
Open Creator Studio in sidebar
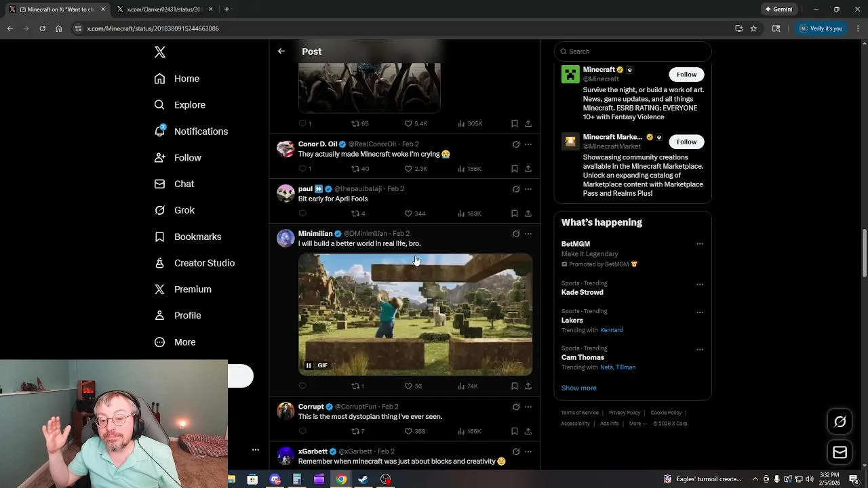[195, 263]
